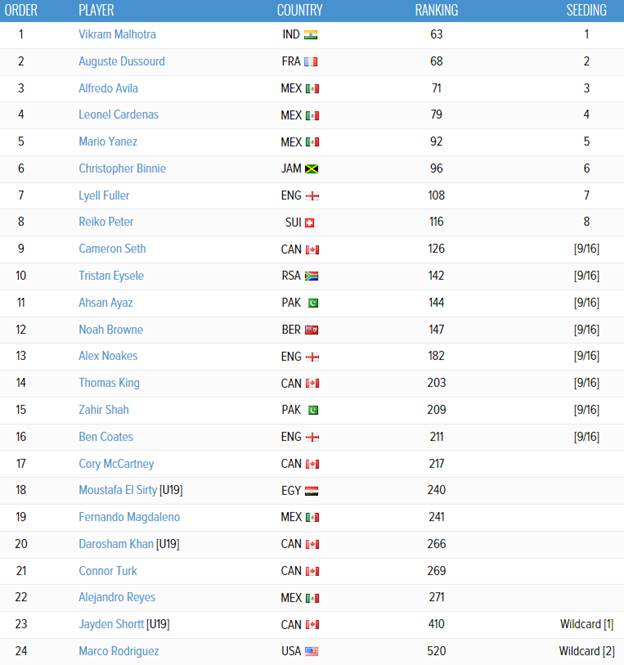Click the France flag beside Auguste Dussourd
Viewport: 624px width, 665px height.
pos(311,62)
